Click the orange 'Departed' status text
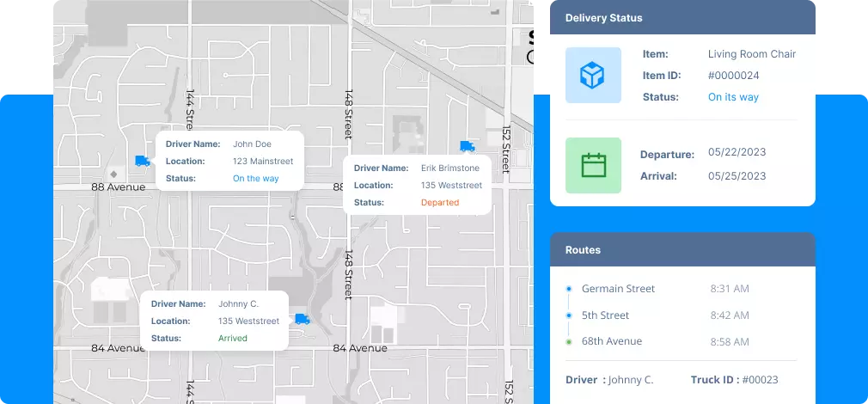Viewport: 868px width, 404px height. point(440,203)
